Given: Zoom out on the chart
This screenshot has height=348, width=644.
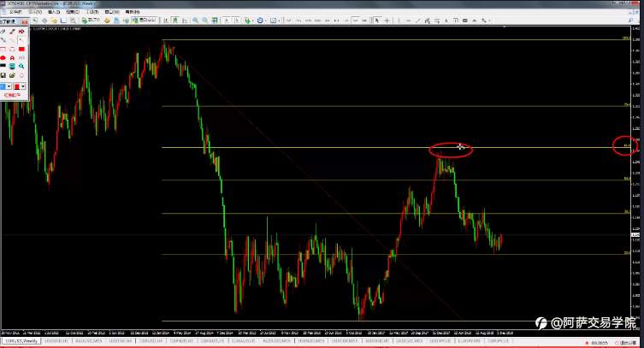Looking at the screenshot, I should point(204,21).
